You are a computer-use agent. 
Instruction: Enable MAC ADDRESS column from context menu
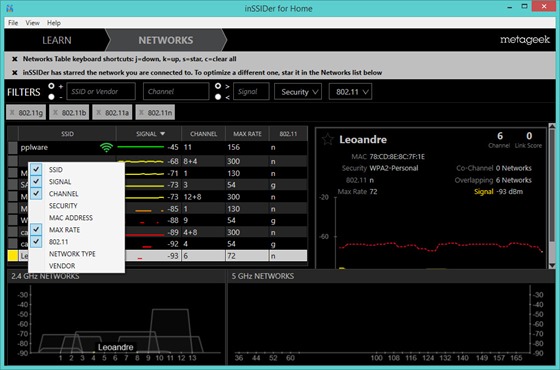(71, 218)
